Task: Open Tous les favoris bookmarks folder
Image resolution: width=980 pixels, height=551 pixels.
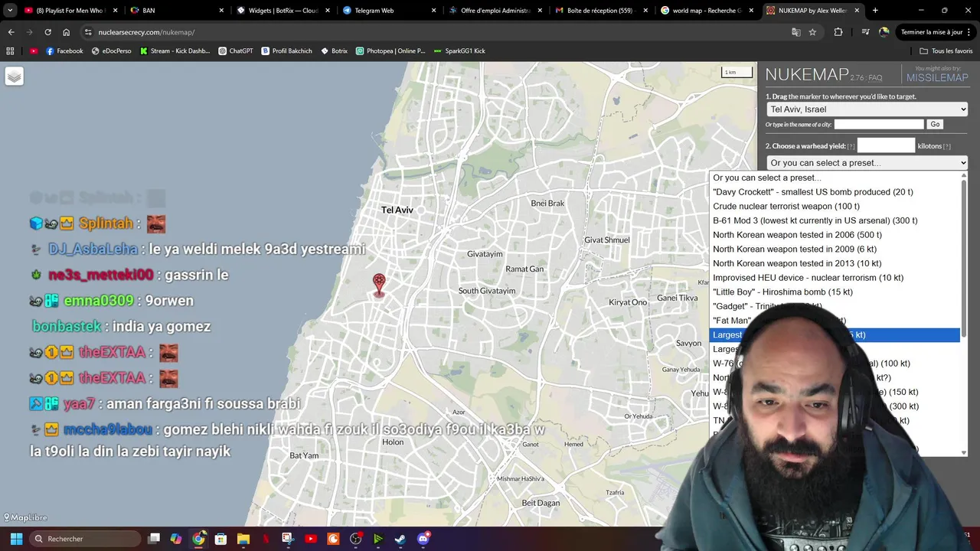Action: [946, 51]
